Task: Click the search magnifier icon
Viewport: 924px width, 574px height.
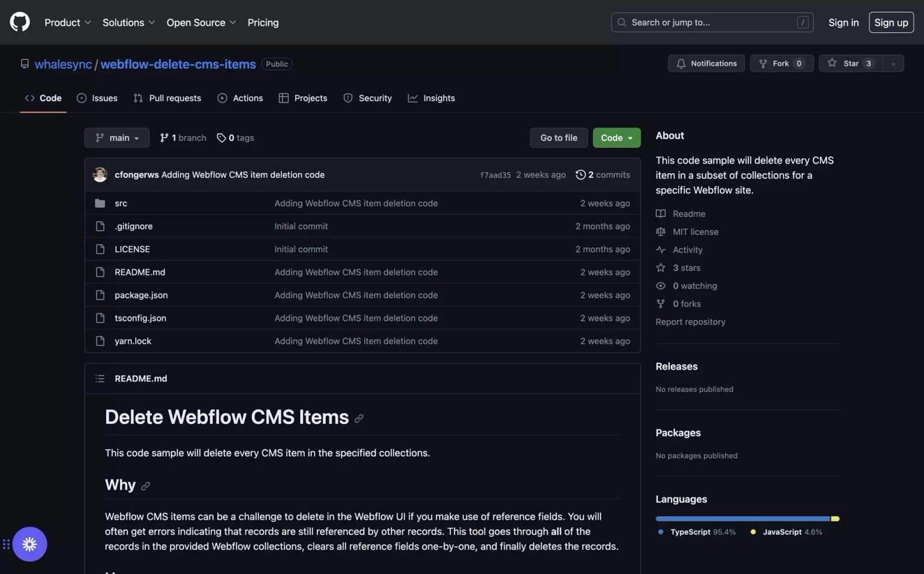Action: point(622,23)
